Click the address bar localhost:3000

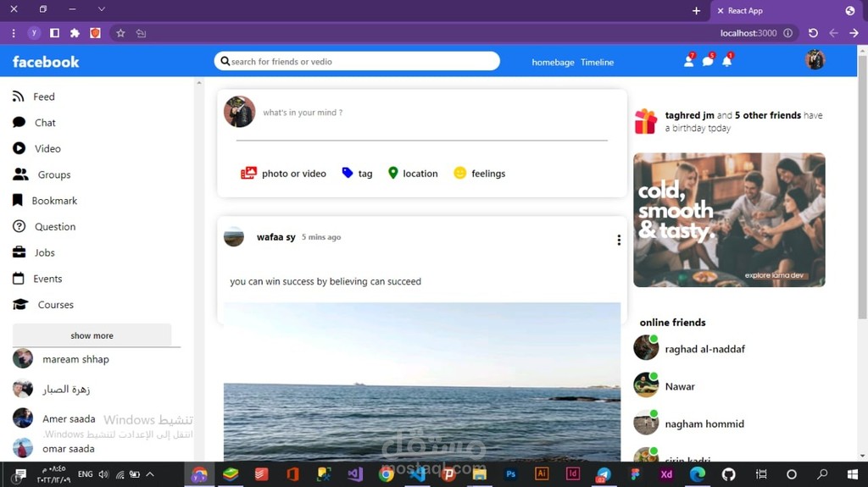click(x=748, y=33)
